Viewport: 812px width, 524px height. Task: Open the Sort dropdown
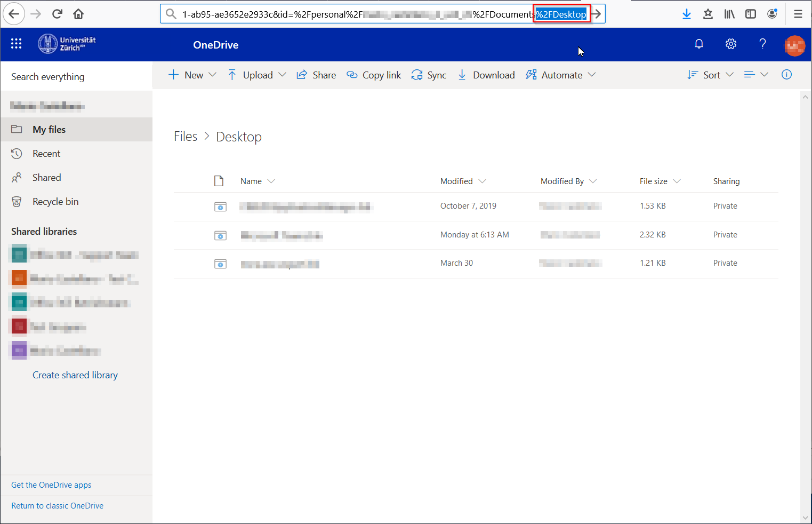pos(710,75)
